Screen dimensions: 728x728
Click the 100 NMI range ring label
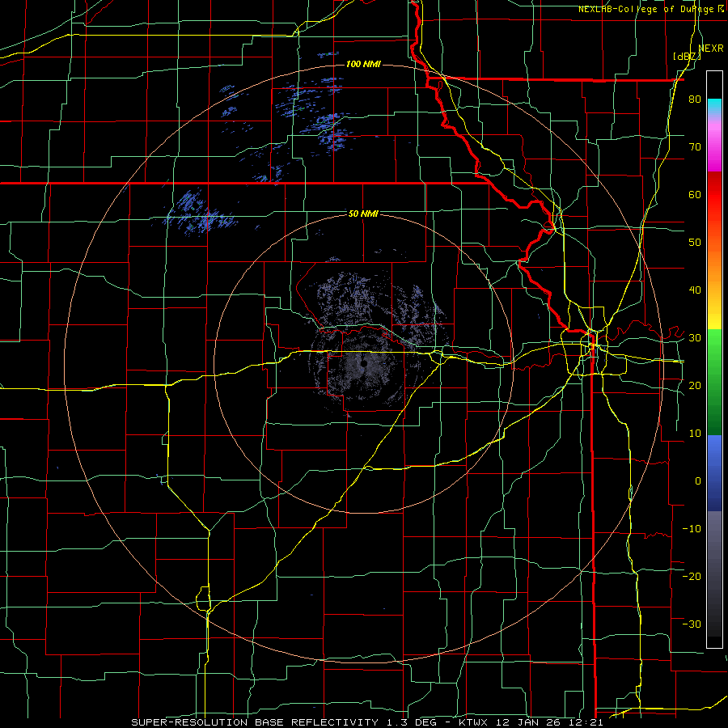(x=363, y=64)
